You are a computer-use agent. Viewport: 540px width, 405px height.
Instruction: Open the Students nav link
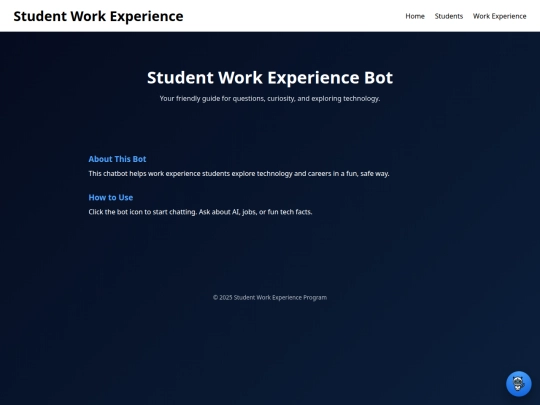tap(448, 16)
